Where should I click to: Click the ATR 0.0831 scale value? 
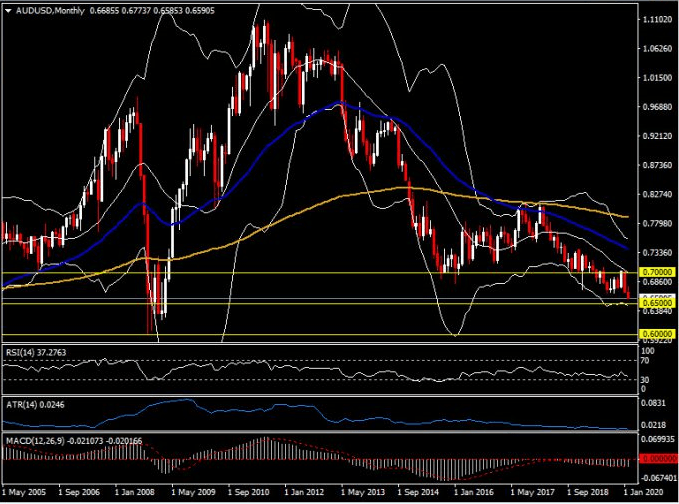pyautogui.click(x=653, y=403)
